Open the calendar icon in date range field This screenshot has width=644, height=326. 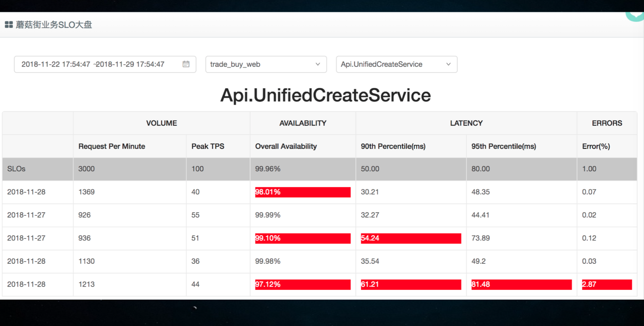[x=186, y=64]
